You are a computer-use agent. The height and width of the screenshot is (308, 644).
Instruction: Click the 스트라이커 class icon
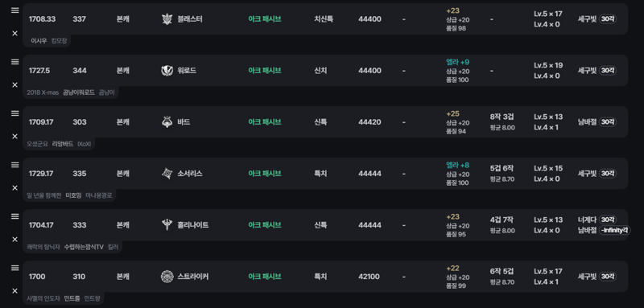click(x=167, y=277)
